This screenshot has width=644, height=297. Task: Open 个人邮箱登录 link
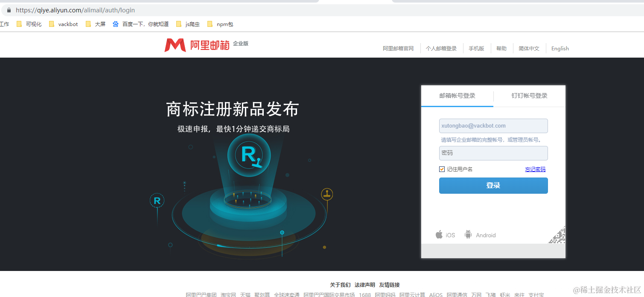pyautogui.click(x=441, y=49)
